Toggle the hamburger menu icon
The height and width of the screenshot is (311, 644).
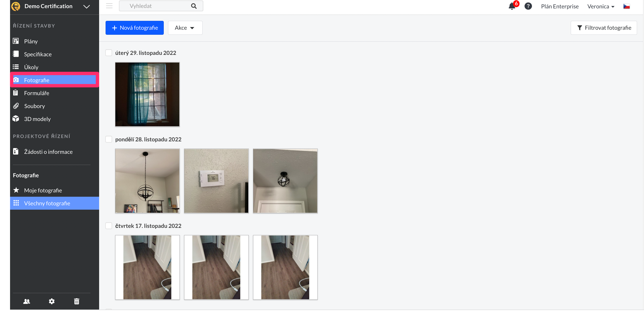[109, 6]
